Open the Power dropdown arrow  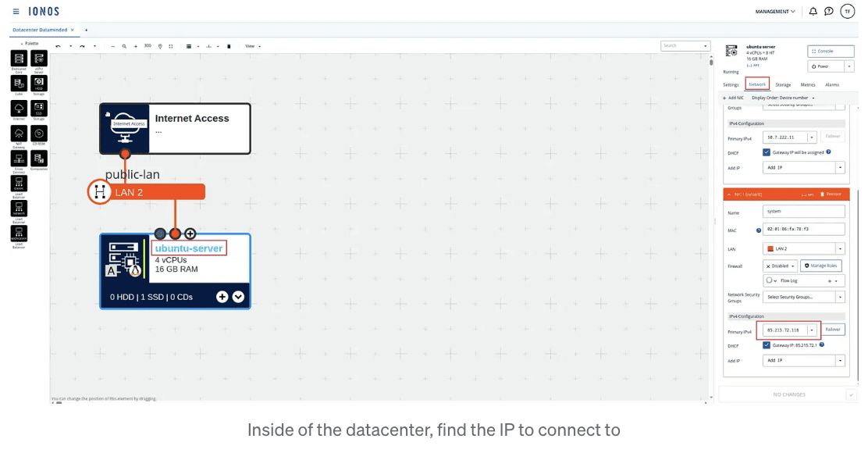[x=849, y=66]
